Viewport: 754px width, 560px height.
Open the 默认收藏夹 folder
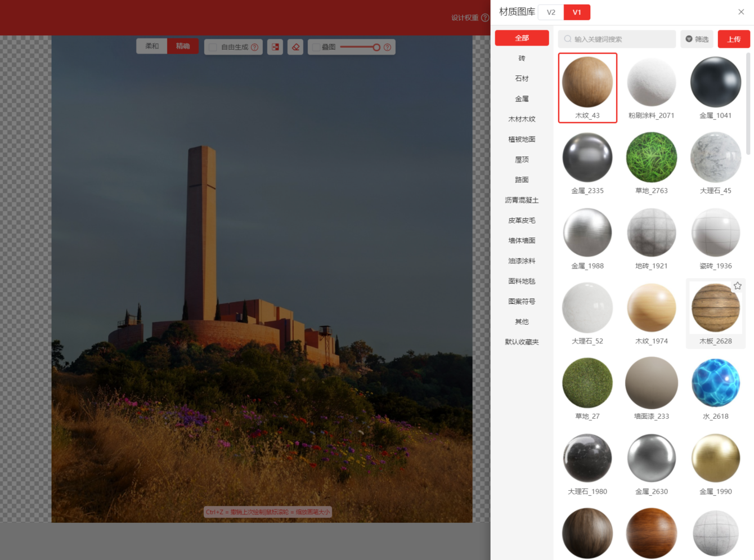[522, 342]
